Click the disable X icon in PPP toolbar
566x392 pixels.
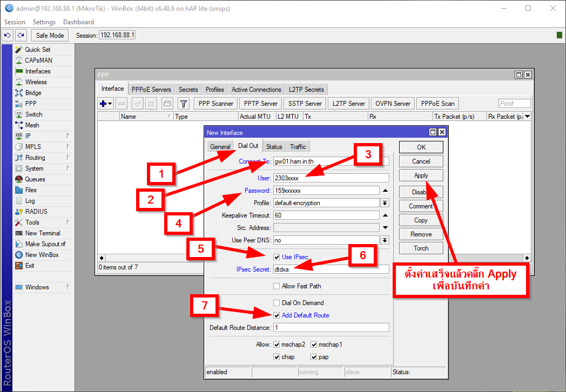tap(151, 104)
